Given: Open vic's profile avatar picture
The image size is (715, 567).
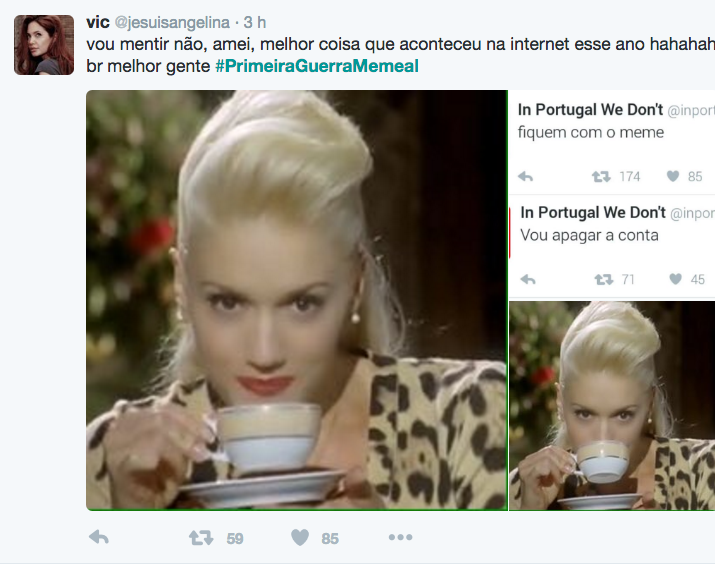Looking at the screenshot, I should tap(44, 45).
